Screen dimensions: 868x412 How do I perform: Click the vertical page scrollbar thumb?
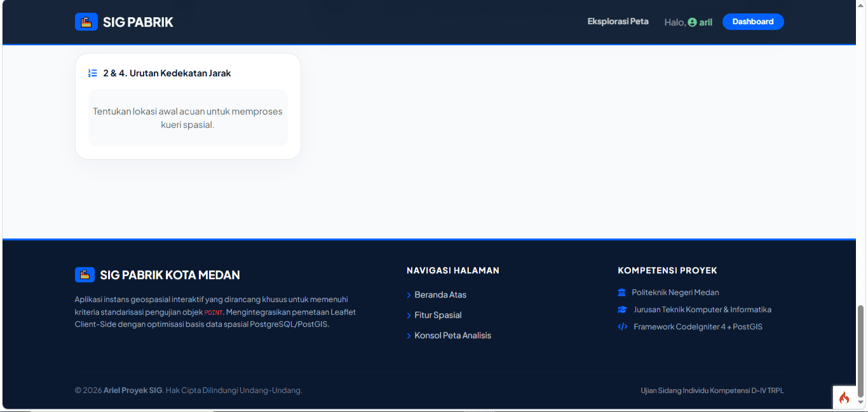coord(861,350)
